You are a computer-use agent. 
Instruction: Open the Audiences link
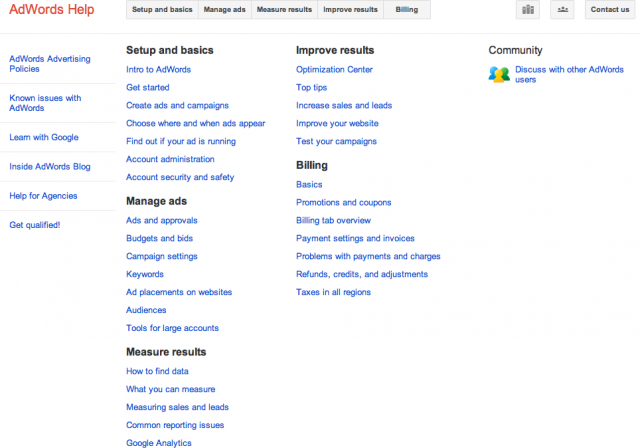coord(146,310)
